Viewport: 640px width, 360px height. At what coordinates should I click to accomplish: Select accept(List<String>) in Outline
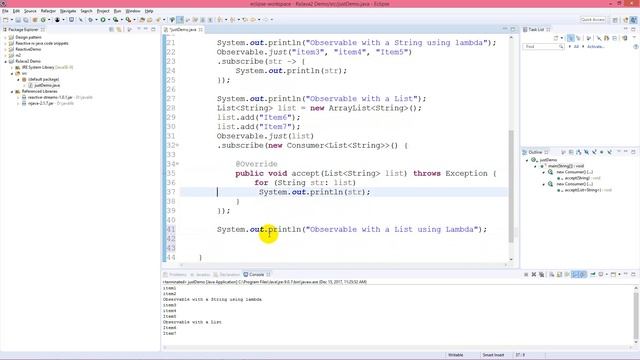[582, 190]
